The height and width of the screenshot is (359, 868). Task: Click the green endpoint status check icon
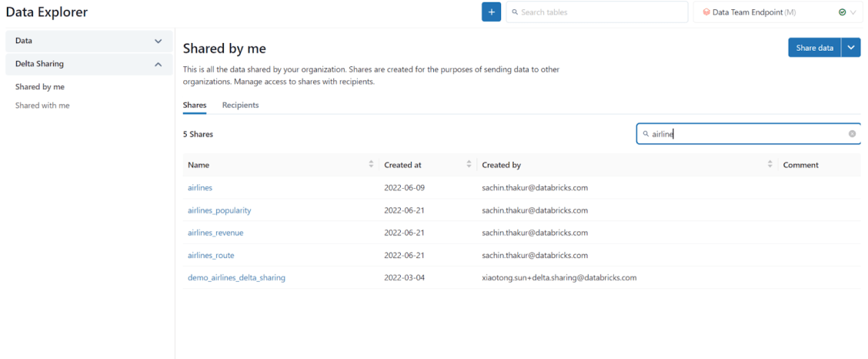pyautogui.click(x=842, y=12)
